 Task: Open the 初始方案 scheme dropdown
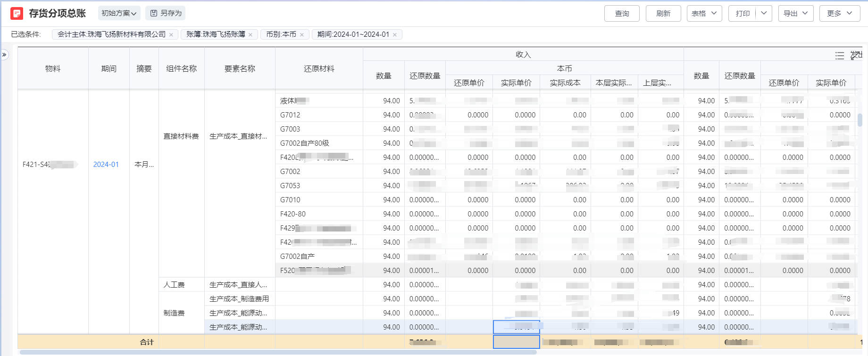[119, 13]
